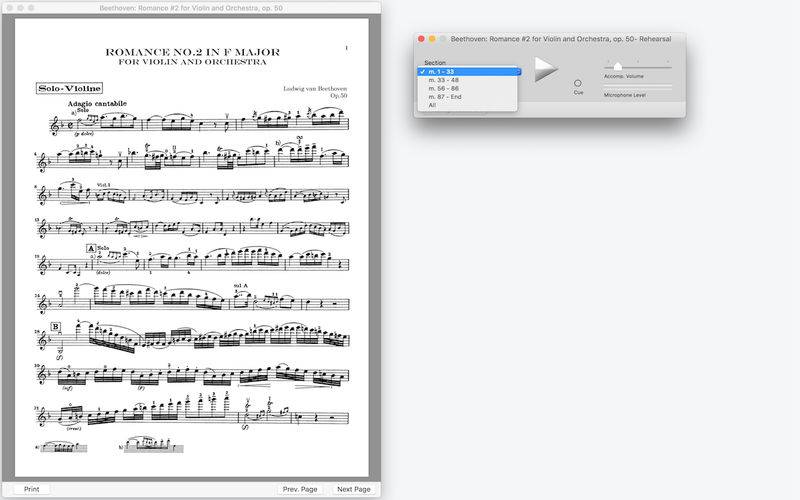Minimize the Rehearsal window with yellow button

coord(432,39)
